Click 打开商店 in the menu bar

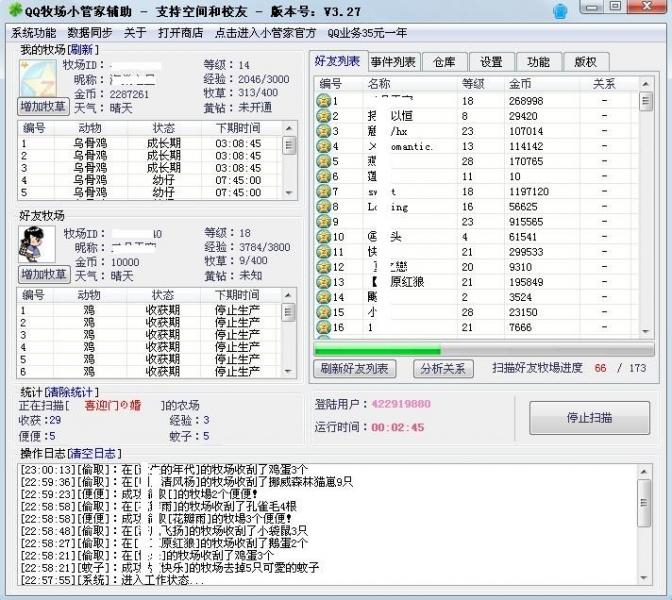pyautogui.click(x=180, y=33)
